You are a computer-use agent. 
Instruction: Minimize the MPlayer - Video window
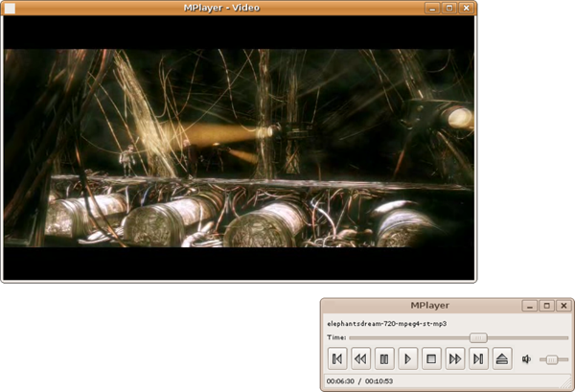tap(432, 8)
